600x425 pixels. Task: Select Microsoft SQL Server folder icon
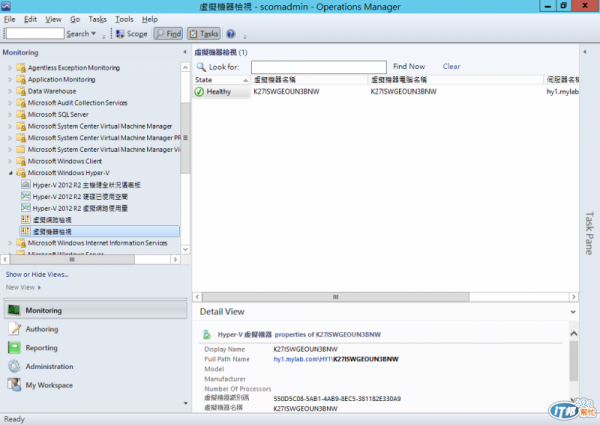pyautogui.click(x=21, y=114)
